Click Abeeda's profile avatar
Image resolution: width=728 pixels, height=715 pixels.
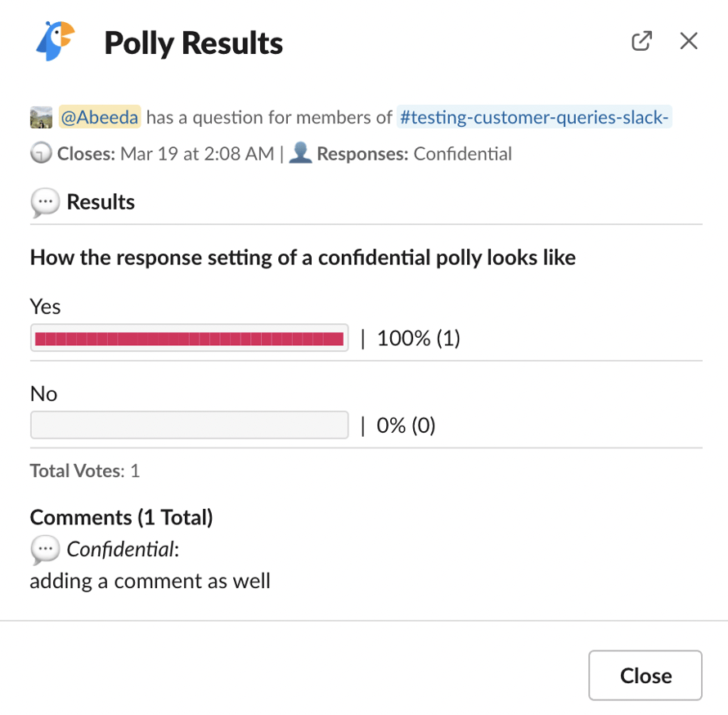40,117
